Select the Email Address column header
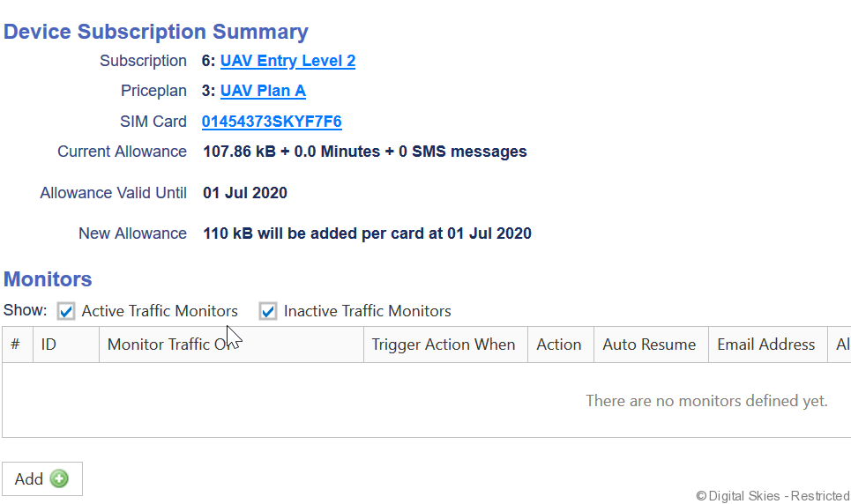The height and width of the screenshot is (504, 851). [x=765, y=345]
